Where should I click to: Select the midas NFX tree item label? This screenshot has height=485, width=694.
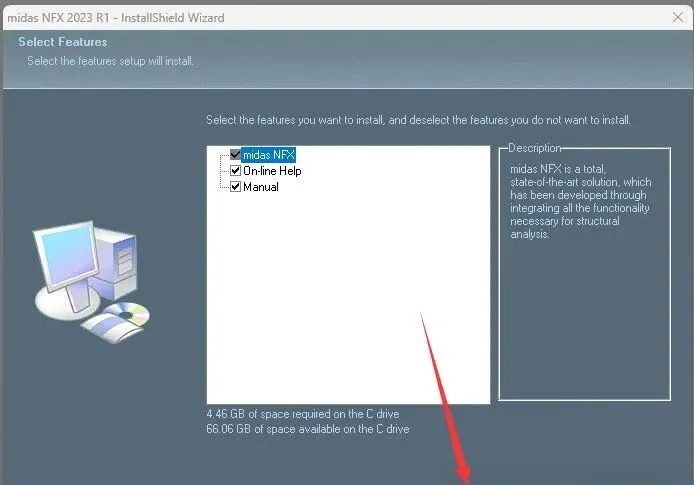point(269,155)
